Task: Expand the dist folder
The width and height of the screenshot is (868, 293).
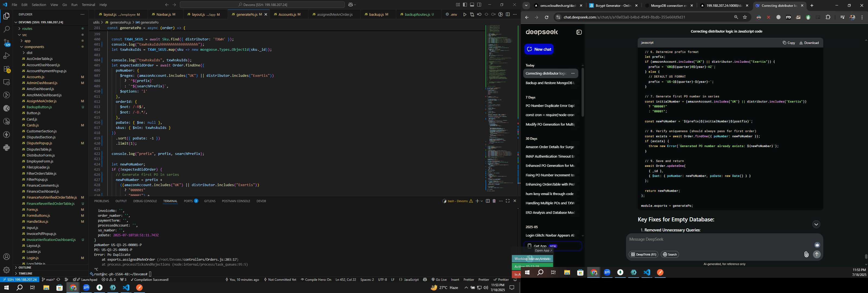Action: click(x=29, y=53)
